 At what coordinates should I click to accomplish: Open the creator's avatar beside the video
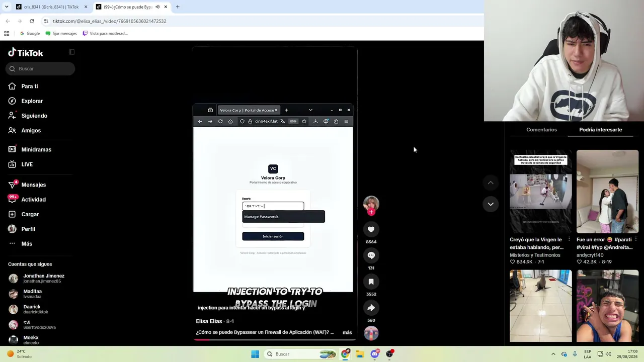pos(371,203)
